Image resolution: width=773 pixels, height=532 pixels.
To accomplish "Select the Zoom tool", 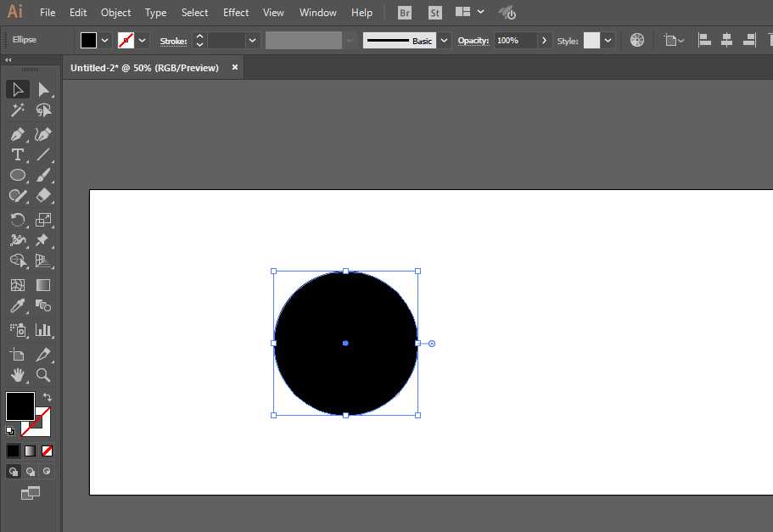I will point(42,375).
